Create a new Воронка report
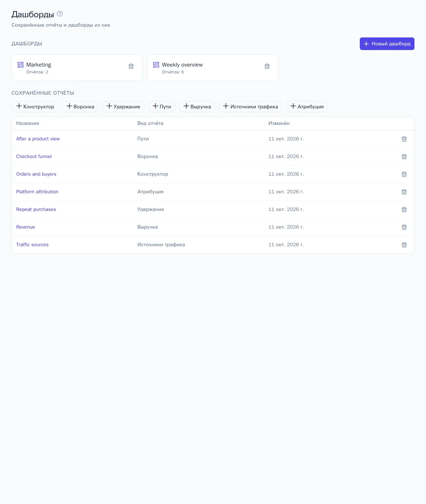The width and height of the screenshot is (426, 504). (80, 107)
